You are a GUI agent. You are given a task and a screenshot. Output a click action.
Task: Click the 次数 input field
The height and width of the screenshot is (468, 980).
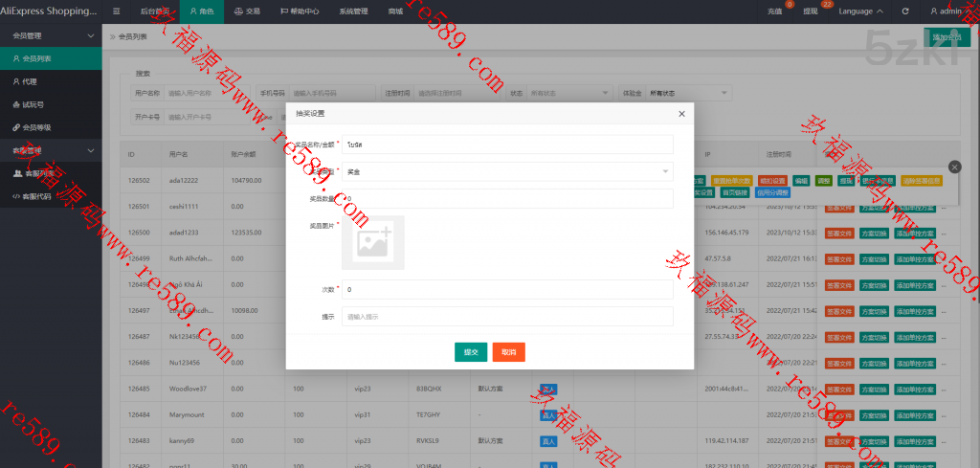(x=507, y=289)
